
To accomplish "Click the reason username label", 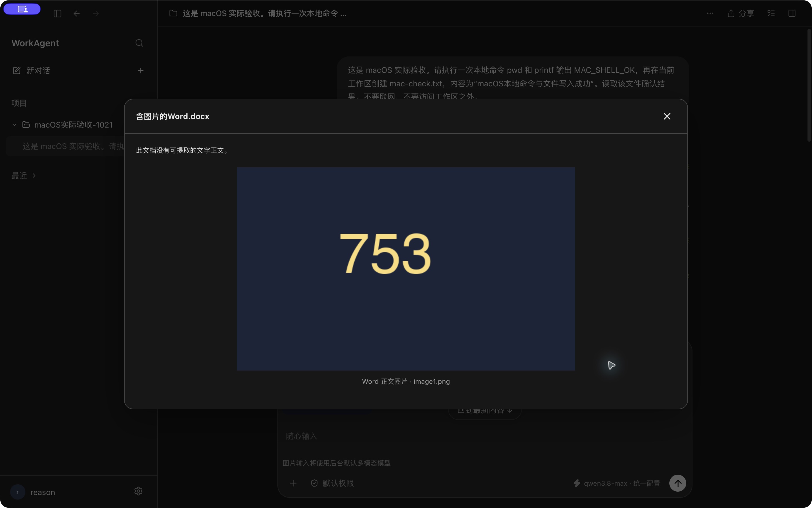I will point(43,492).
